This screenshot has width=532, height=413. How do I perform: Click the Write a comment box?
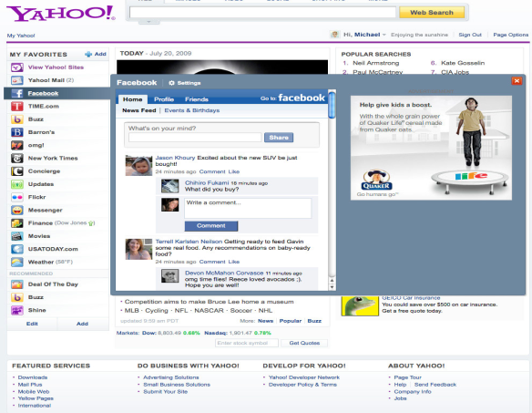pyautogui.click(x=248, y=208)
